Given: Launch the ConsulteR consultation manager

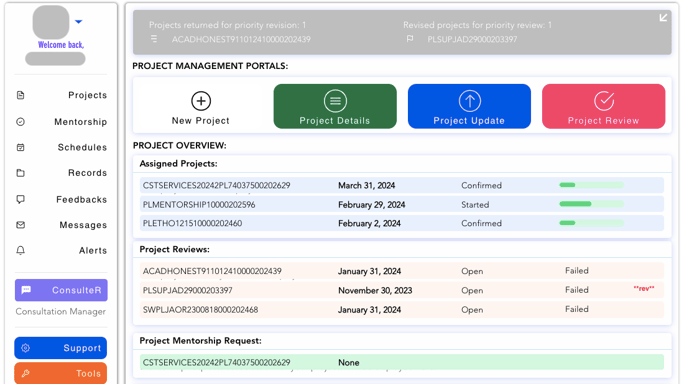Looking at the screenshot, I should pyautogui.click(x=61, y=290).
